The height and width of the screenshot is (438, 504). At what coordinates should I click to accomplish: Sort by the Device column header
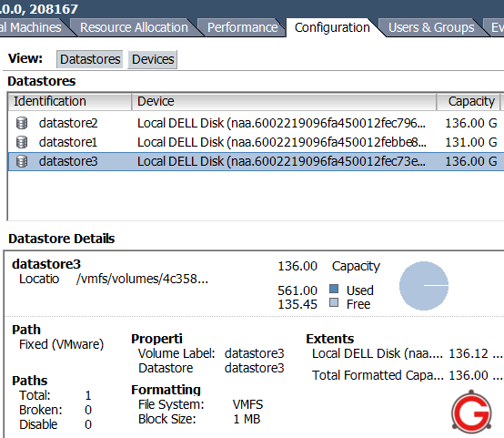tap(284, 102)
